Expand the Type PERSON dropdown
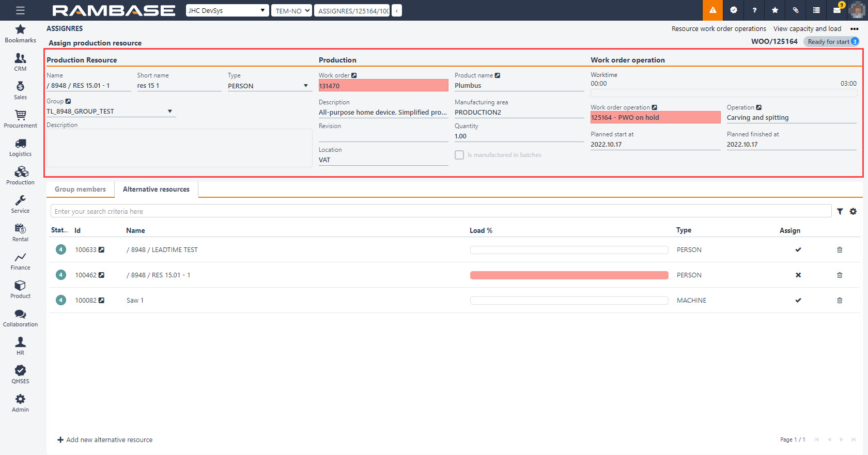This screenshot has height=455, width=868. (x=305, y=86)
